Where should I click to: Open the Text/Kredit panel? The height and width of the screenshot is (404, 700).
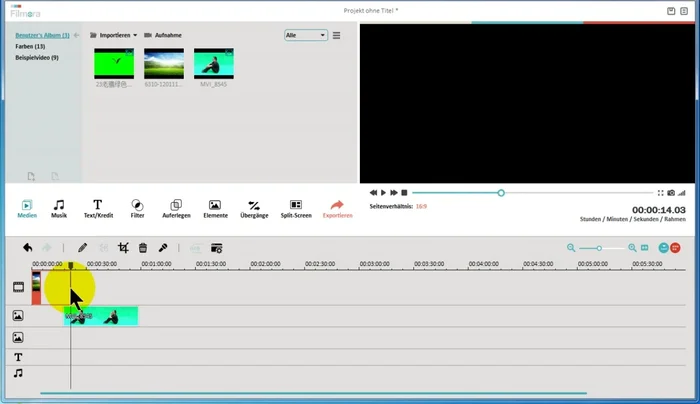coord(97,208)
